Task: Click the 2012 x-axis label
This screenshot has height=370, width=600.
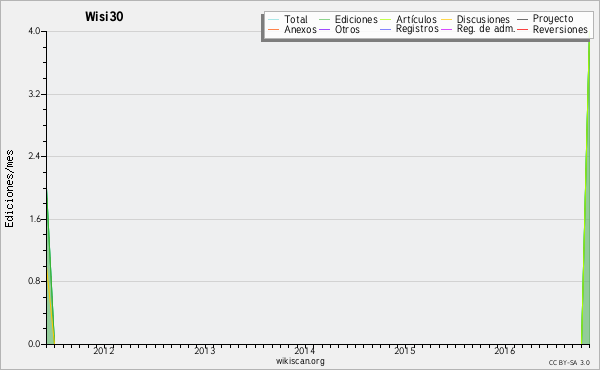Action: (x=104, y=350)
